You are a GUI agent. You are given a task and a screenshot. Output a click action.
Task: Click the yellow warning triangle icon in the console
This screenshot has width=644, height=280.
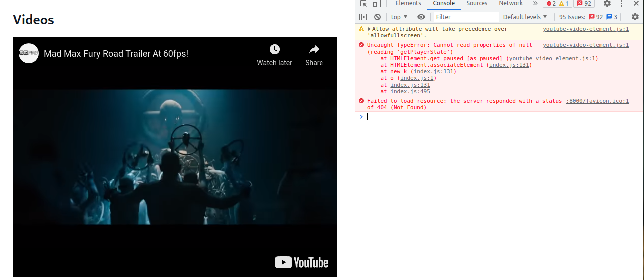point(361,29)
